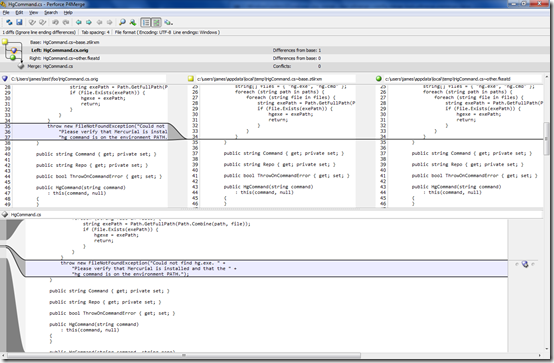Click the green right-file circle in header diagram
Viewport: 554px width, 363px height.
tap(13, 57)
